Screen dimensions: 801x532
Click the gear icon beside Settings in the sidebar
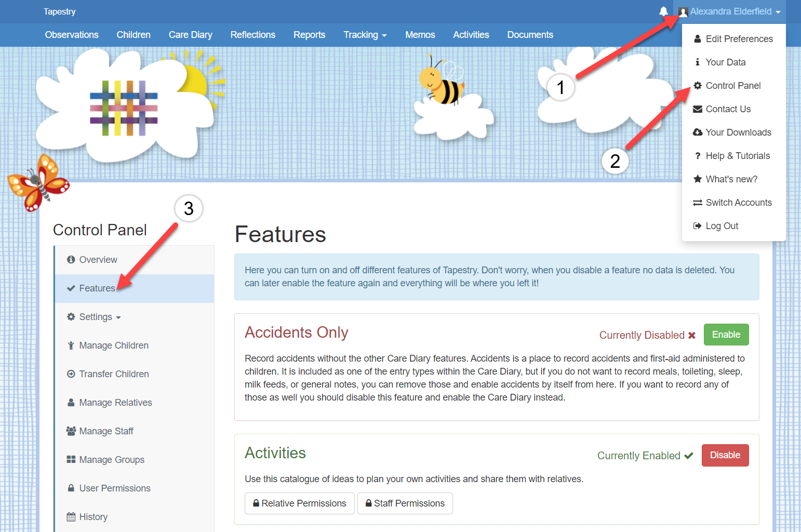coord(71,317)
